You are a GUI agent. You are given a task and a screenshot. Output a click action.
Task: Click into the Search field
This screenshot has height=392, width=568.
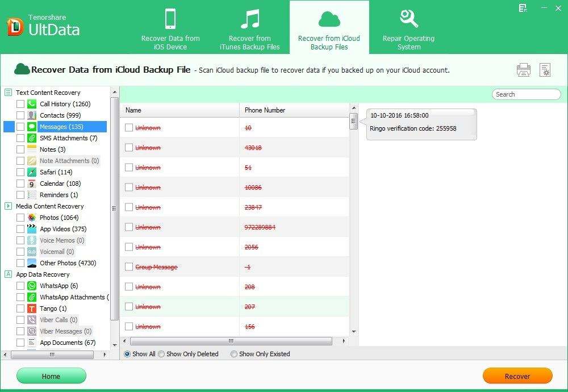527,94
